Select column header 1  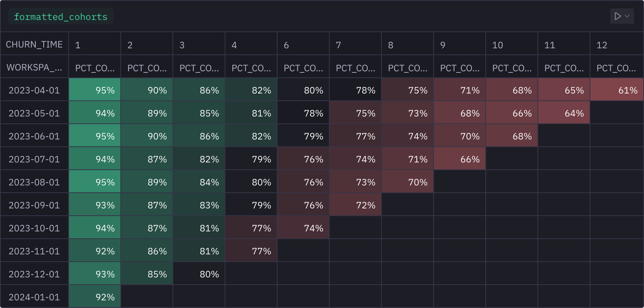click(x=94, y=44)
